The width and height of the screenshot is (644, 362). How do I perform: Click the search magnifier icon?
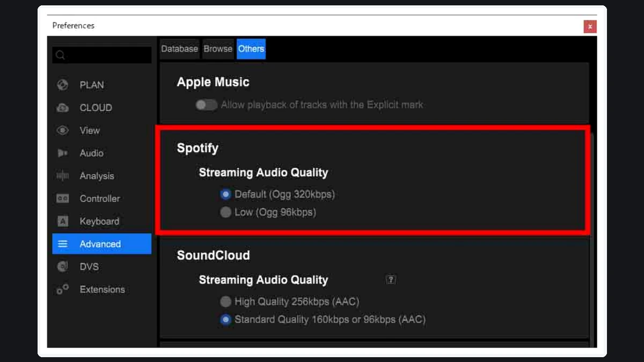[x=60, y=55]
